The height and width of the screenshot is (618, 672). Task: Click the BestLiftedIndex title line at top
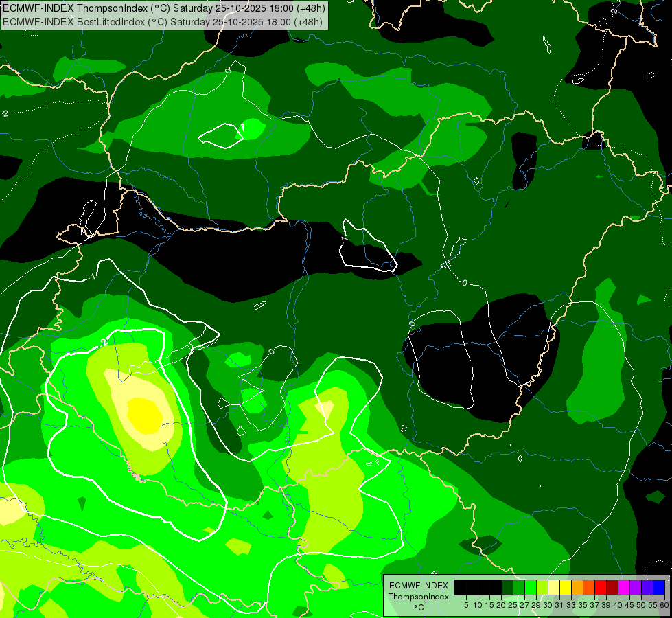[x=163, y=22]
